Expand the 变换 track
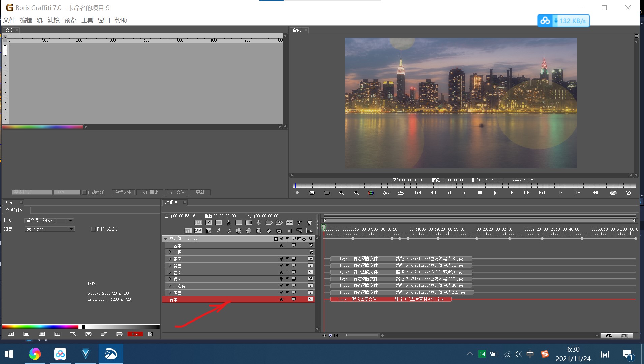This screenshot has height=364, width=644. [170, 252]
